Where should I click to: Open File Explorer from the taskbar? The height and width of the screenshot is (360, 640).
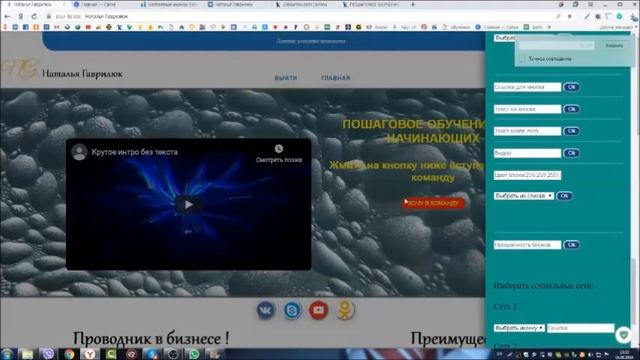[27, 353]
